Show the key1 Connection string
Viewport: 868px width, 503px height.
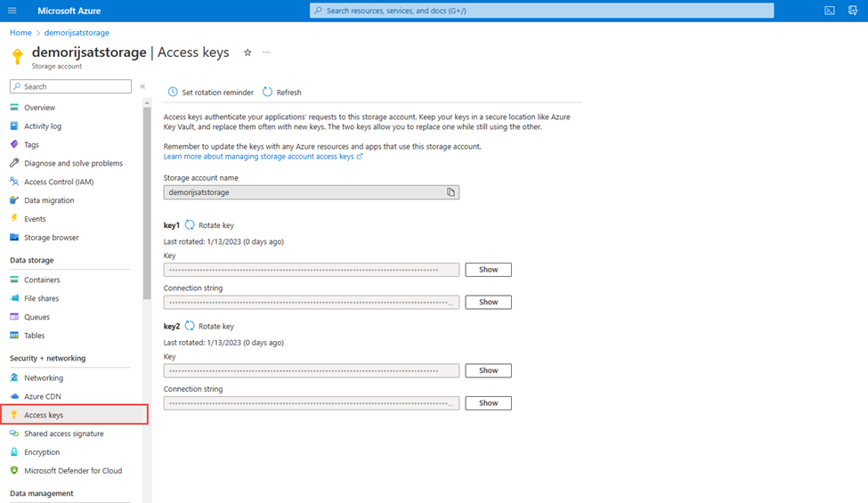tap(488, 302)
